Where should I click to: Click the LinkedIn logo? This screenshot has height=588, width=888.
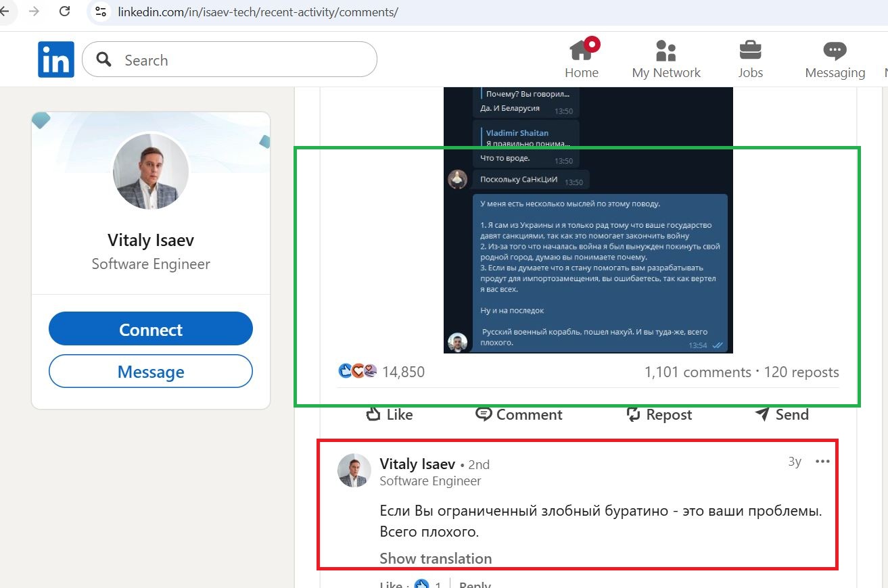(x=55, y=59)
